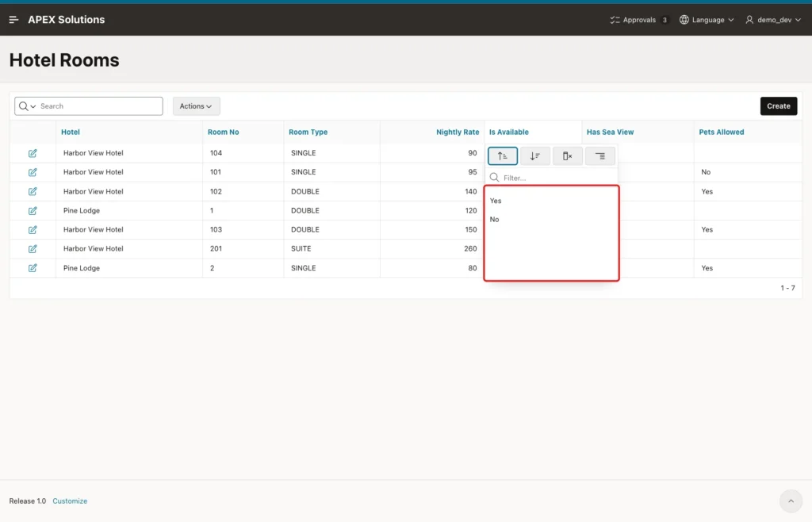The width and height of the screenshot is (812, 522).
Task: Click the Is Available column header
Action: pyautogui.click(x=509, y=132)
